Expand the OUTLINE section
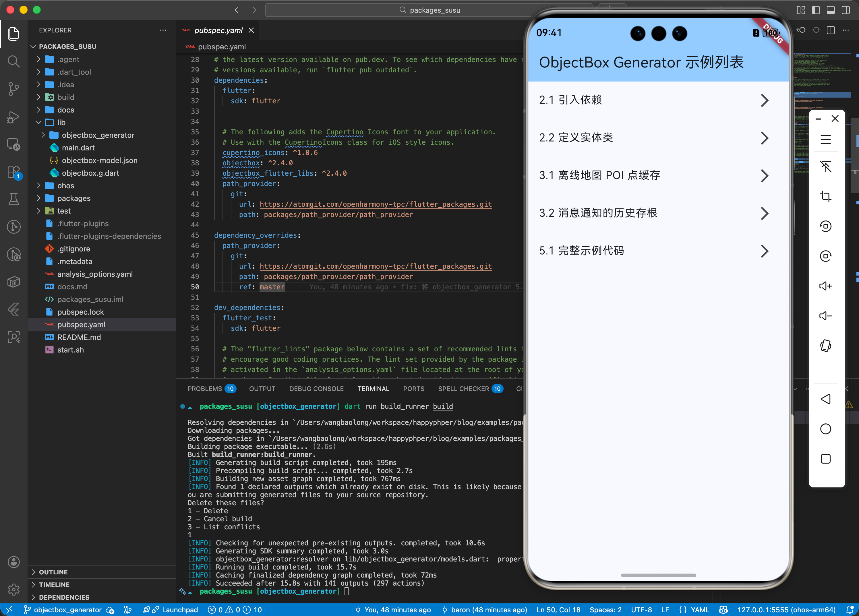The width and height of the screenshot is (859, 616). (53, 572)
